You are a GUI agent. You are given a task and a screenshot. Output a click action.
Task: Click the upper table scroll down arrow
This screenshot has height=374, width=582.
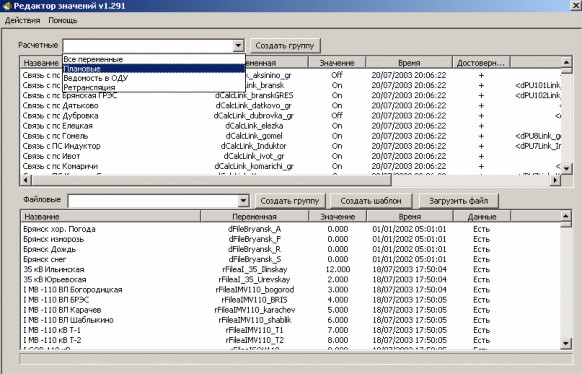[x=566, y=169]
